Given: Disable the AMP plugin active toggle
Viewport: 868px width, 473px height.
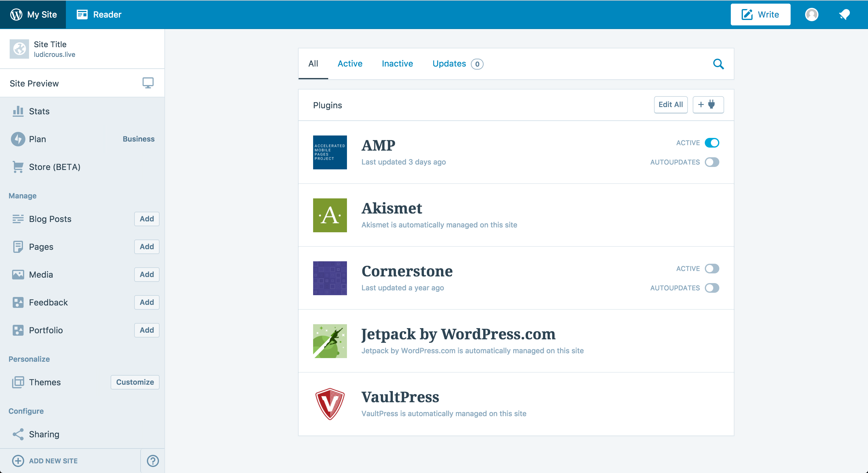Looking at the screenshot, I should [712, 143].
